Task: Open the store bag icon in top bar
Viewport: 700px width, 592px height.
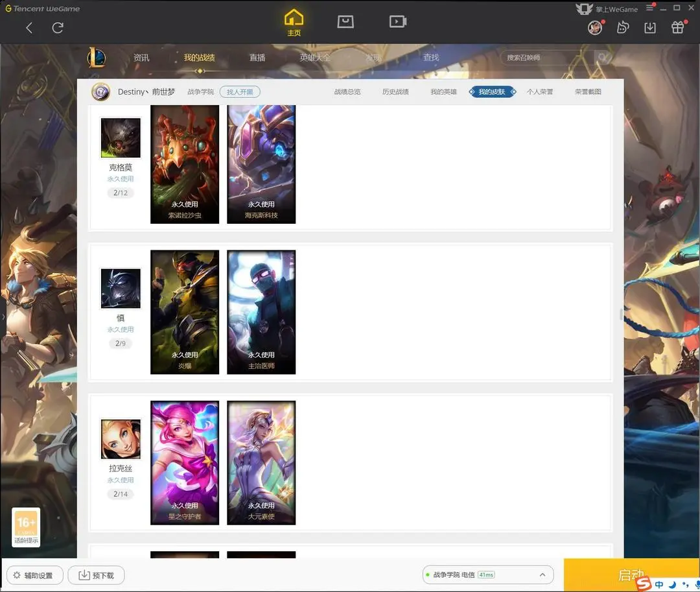Action: point(345,21)
